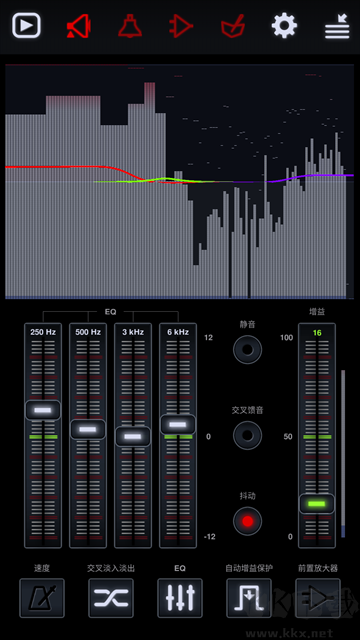Click the vertical level meter beside gain
This screenshot has height=640, width=360.
pos(343,453)
